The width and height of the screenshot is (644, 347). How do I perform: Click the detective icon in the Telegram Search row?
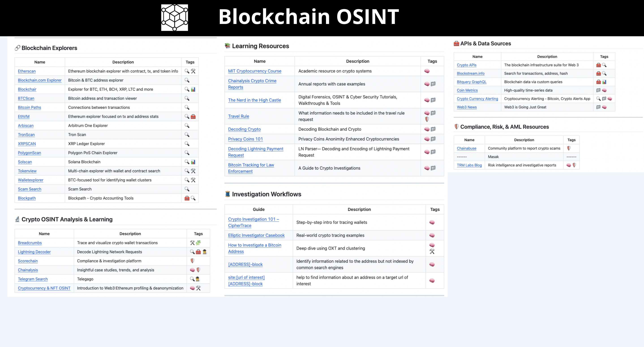(x=198, y=279)
